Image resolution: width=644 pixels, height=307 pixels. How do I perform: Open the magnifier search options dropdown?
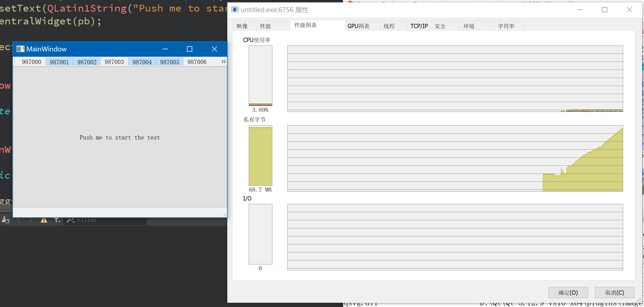click(70, 220)
